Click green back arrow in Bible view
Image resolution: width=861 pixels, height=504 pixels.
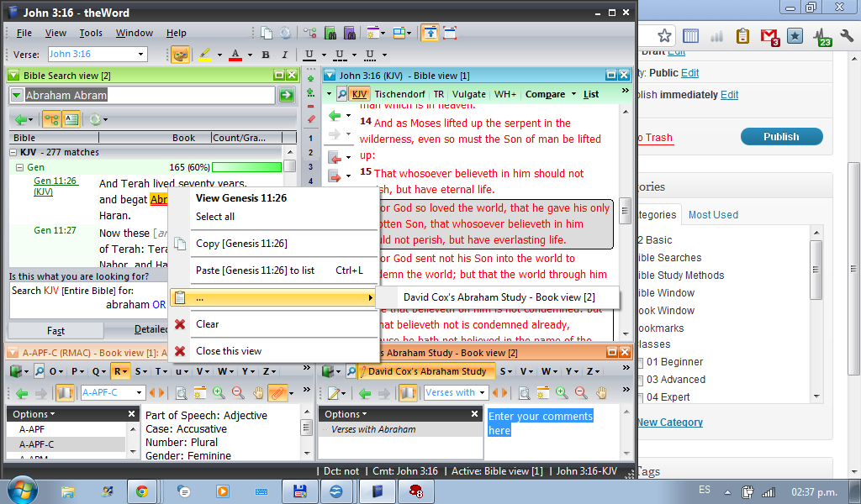(x=335, y=116)
